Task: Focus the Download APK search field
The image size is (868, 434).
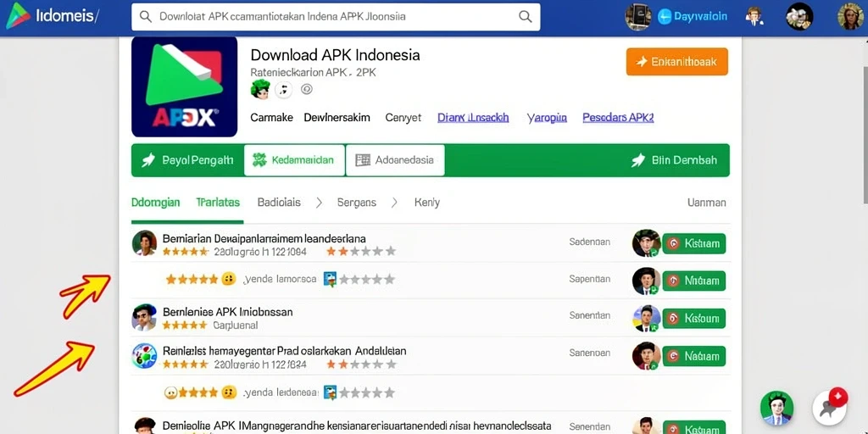Action: click(x=336, y=17)
